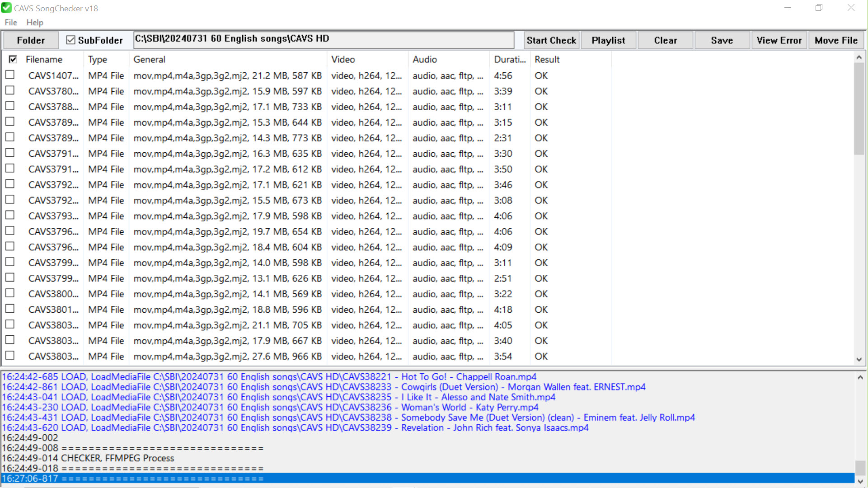Image resolution: width=868 pixels, height=488 pixels.
Task: Sort by the Result column header
Action: tap(547, 59)
